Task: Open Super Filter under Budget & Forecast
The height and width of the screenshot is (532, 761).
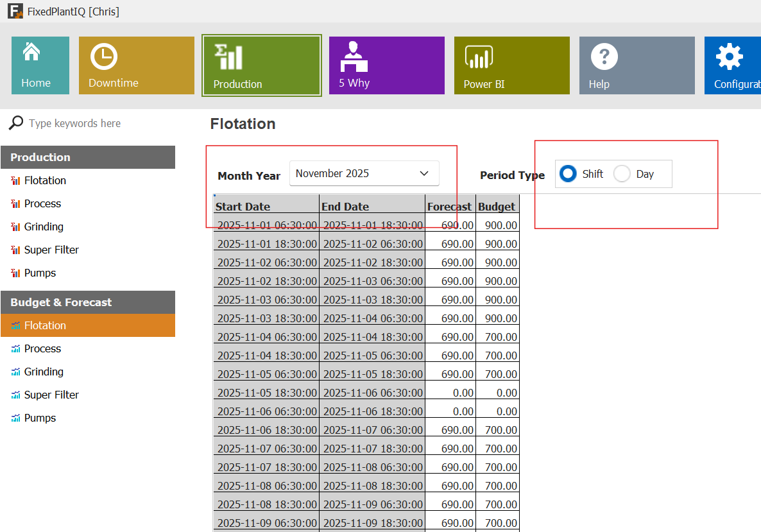Action: (51, 395)
